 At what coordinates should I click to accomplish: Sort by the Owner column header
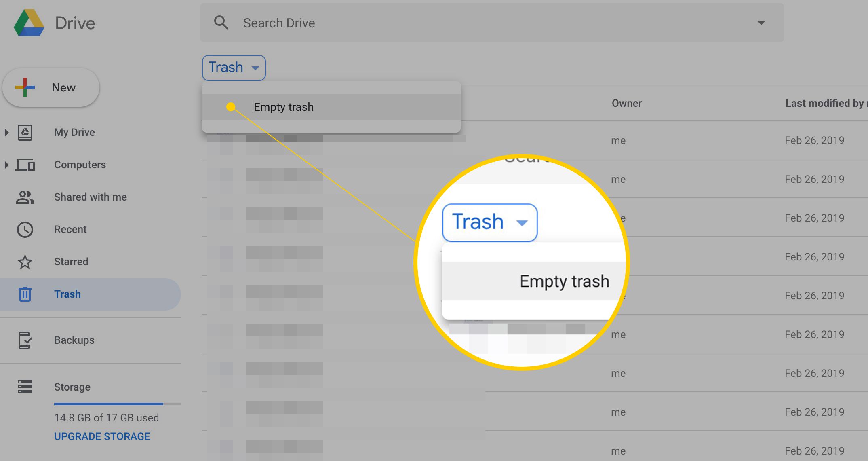tap(626, 103)
